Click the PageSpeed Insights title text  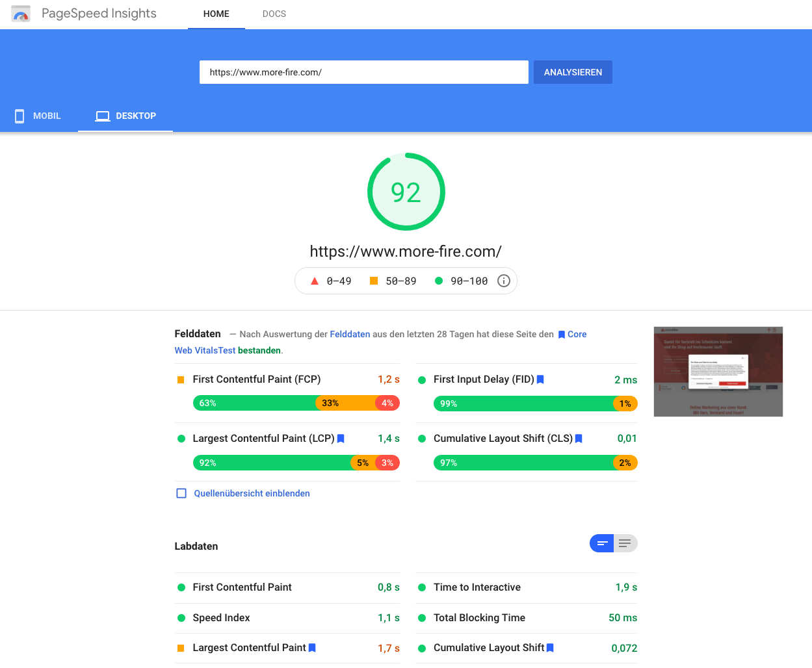[99, 14]
